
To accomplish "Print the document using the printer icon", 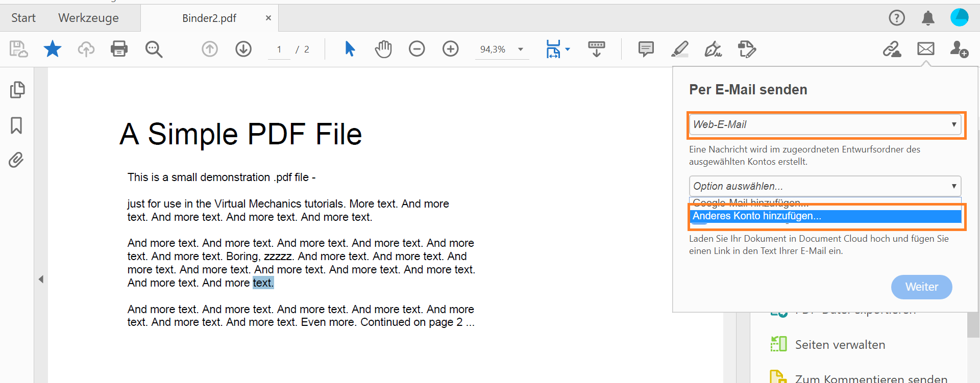I will (119, 49).
